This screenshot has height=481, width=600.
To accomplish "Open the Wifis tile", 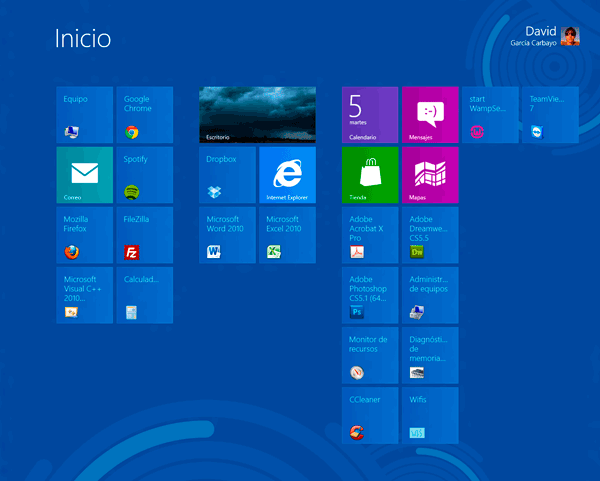I will [430, 415].
